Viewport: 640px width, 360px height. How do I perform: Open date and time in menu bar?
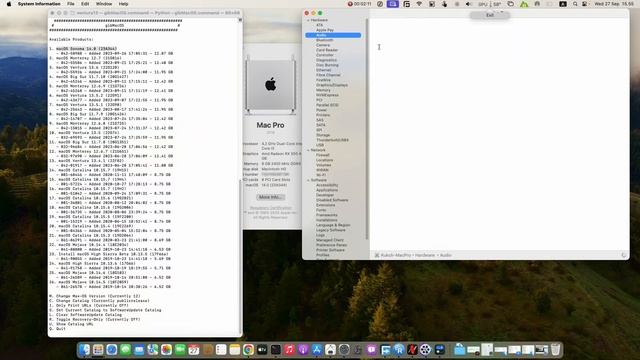614,4
